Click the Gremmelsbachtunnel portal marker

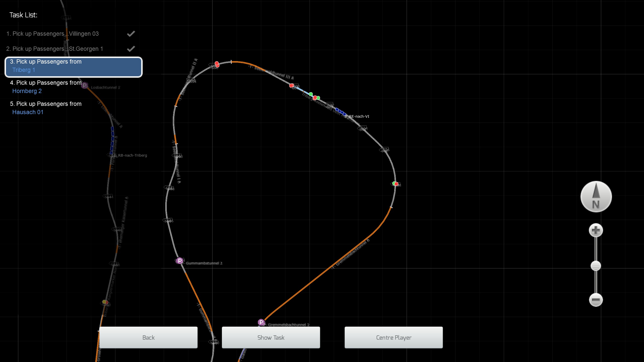click(x=261, y=322)
